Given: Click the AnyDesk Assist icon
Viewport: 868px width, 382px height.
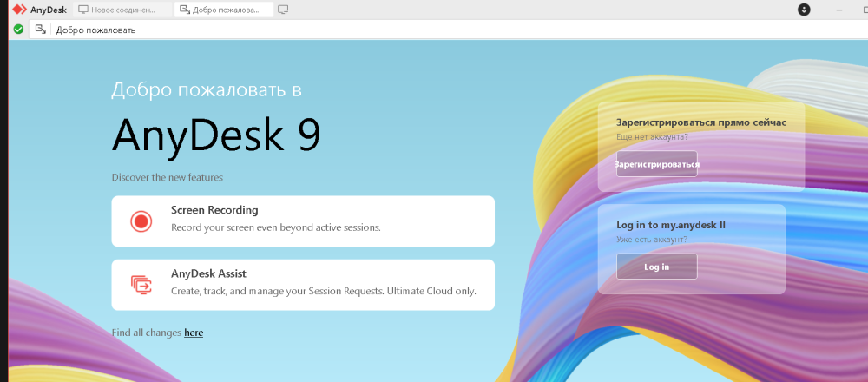Looking at the screenshot, I should point(141,285).
